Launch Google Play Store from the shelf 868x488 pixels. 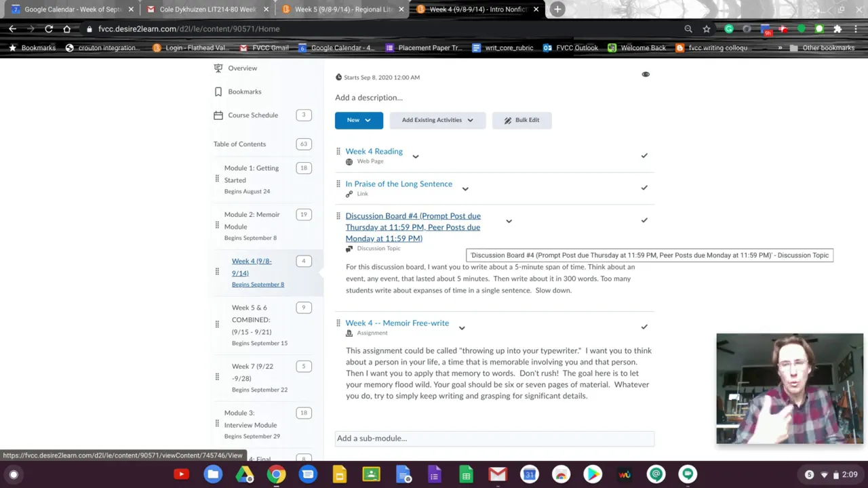pyautogui.click(x=593, y=474)
